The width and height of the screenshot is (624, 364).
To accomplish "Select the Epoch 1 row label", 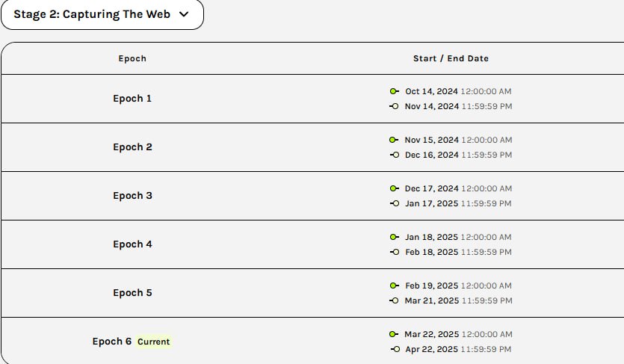I will pyautogui.click(x=132, y=98).
